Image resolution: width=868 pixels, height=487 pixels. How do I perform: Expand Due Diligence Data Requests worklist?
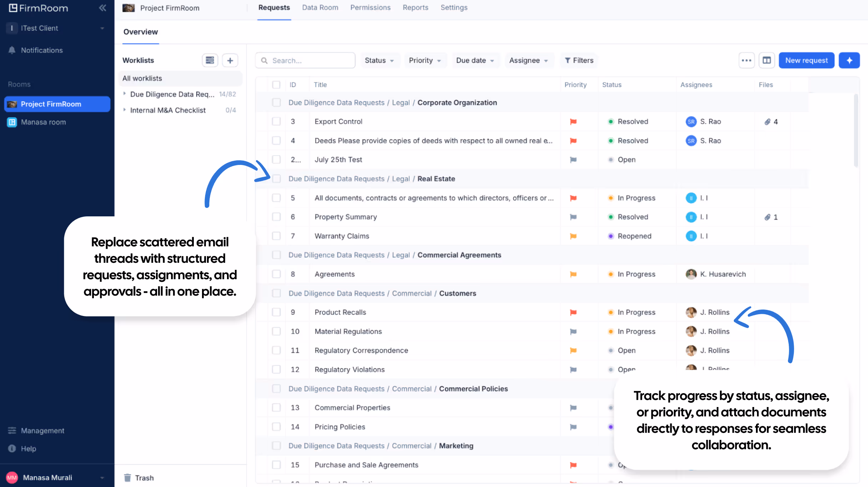125,94
